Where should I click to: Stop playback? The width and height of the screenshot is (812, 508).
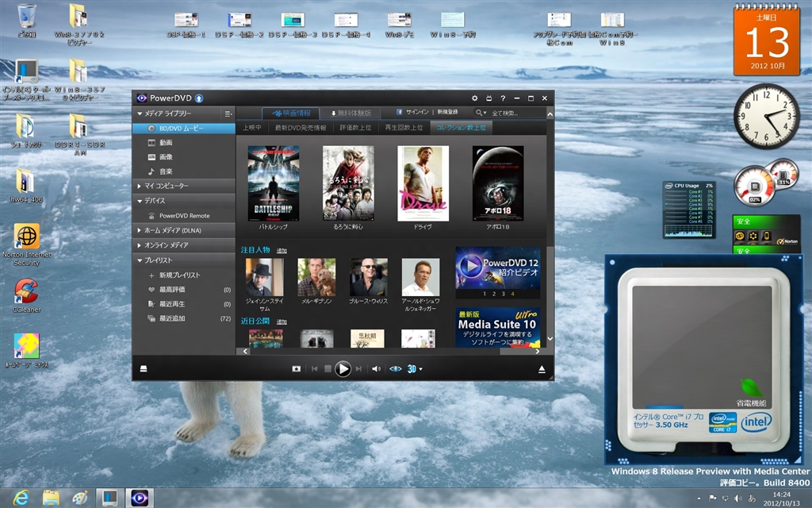click(327, 369)
